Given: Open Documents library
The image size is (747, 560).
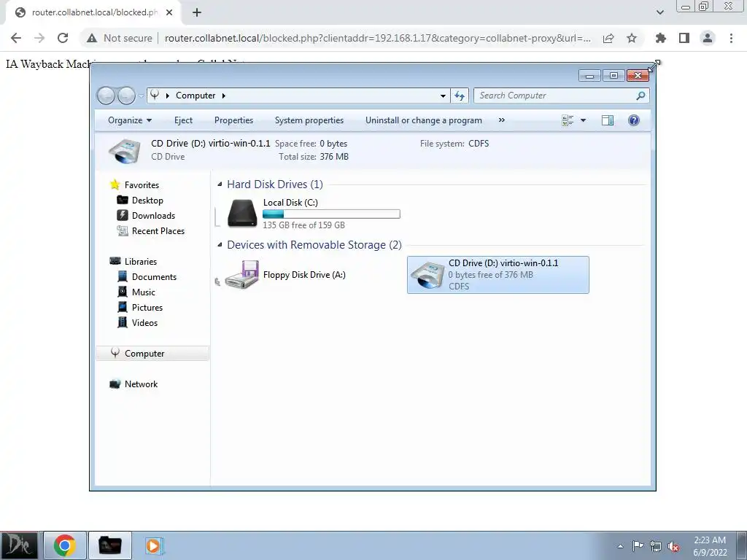Looking at the screenshot, I should point(154,276).
